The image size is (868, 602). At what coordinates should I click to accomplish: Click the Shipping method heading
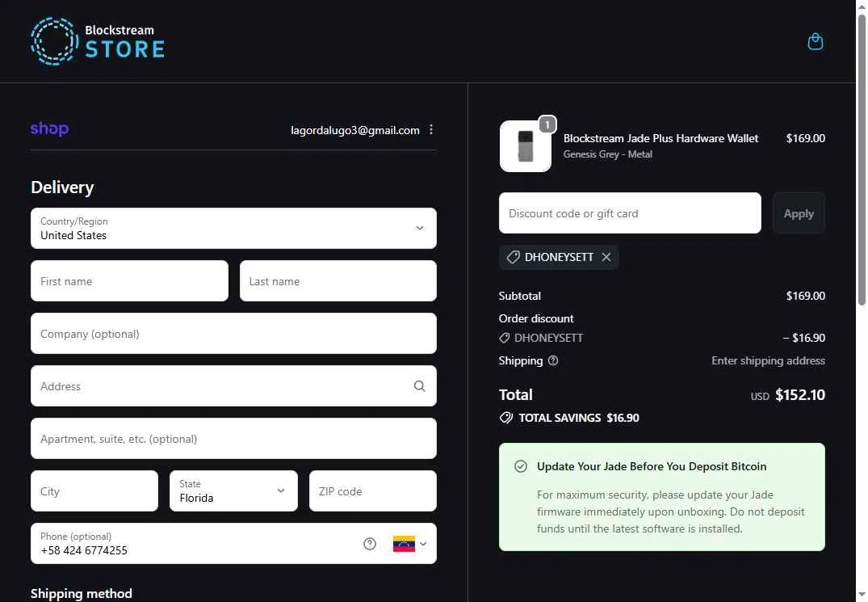coord(82,594)
